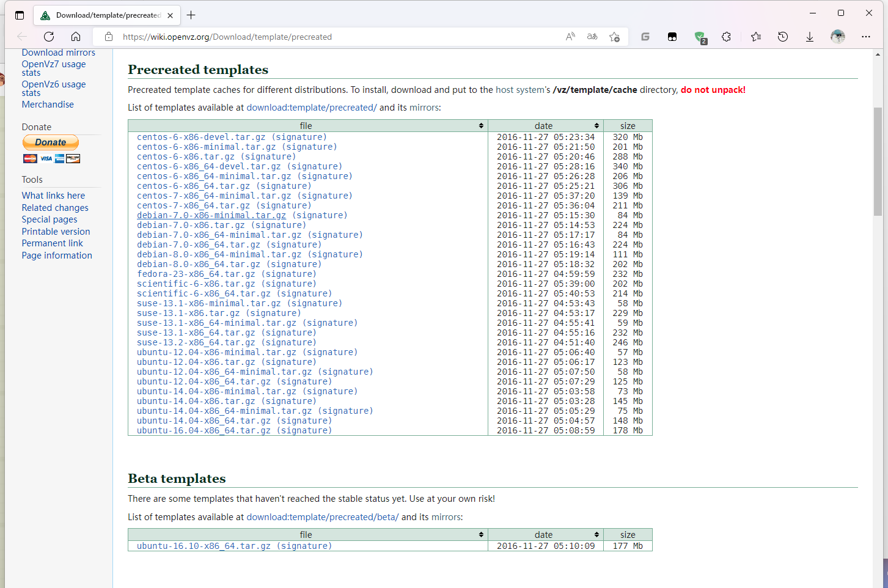This screenshot has height=588, width=888.
Task: Select the Download/template/precreated tab
Action: [108, 15]
